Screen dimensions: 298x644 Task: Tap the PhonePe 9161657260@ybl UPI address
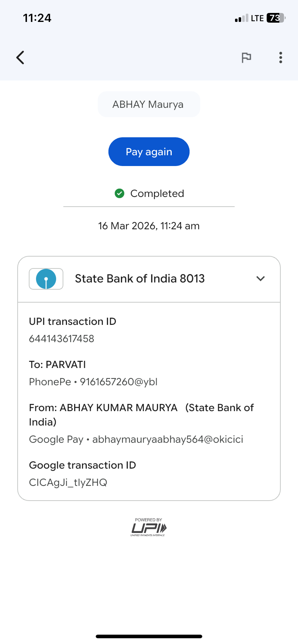coord(93,382)
